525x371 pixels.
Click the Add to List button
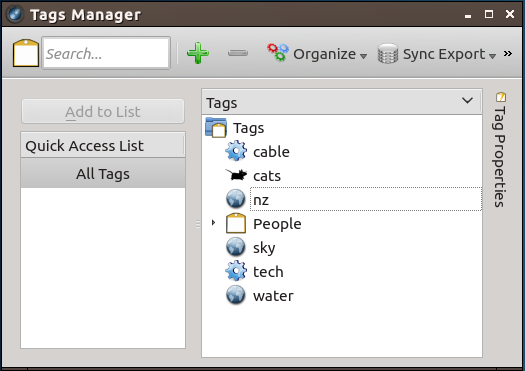(x=103, y=112)
